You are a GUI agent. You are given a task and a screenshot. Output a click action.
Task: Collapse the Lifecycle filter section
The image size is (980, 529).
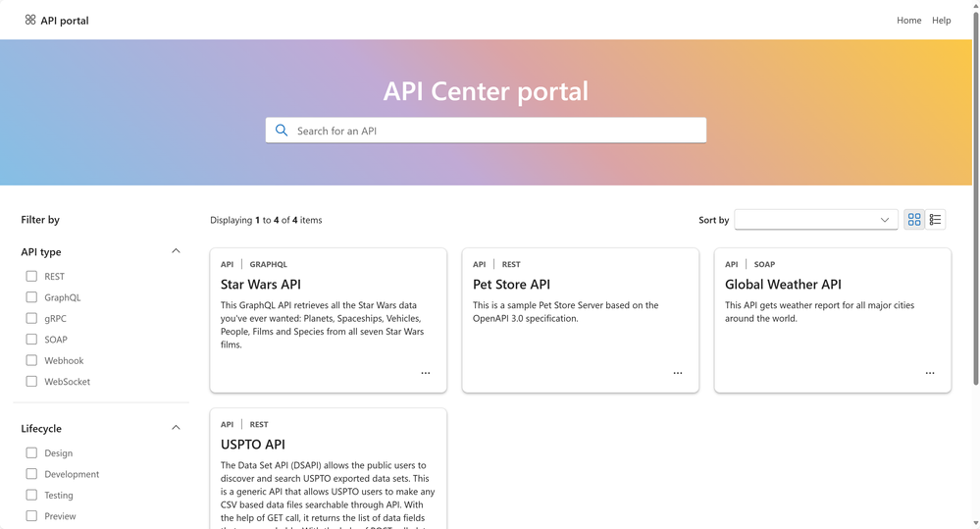176,428
